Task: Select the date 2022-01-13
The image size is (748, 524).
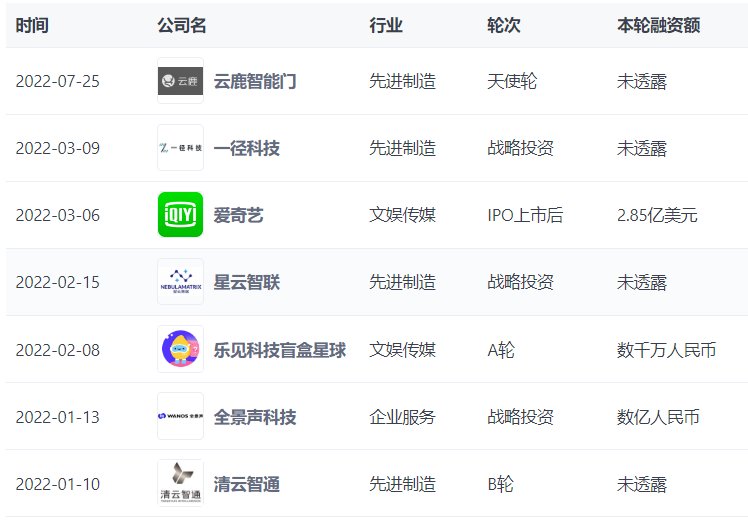Action: coord(58,417)
